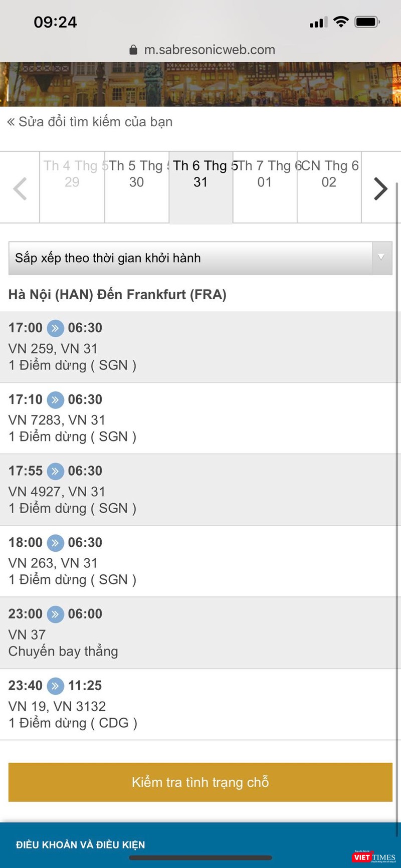Open the sort by departure time dropdown
Viewport: 401px width, 868px height.
200,258
